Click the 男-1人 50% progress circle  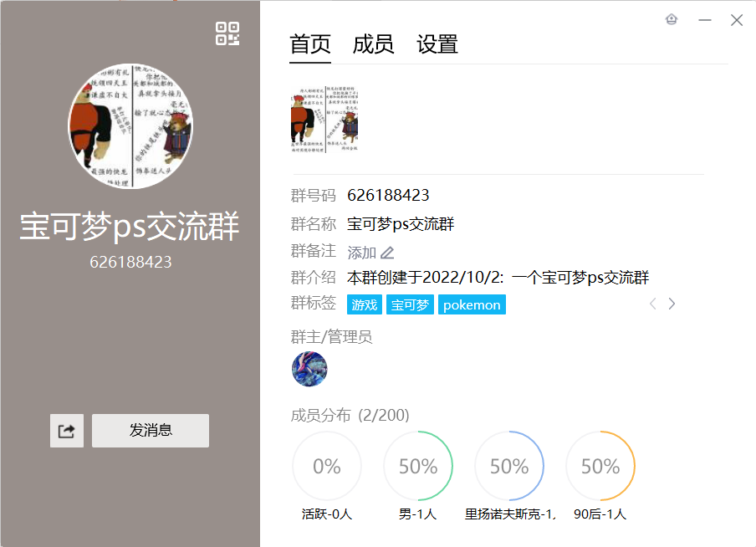[x=418, y=466]
